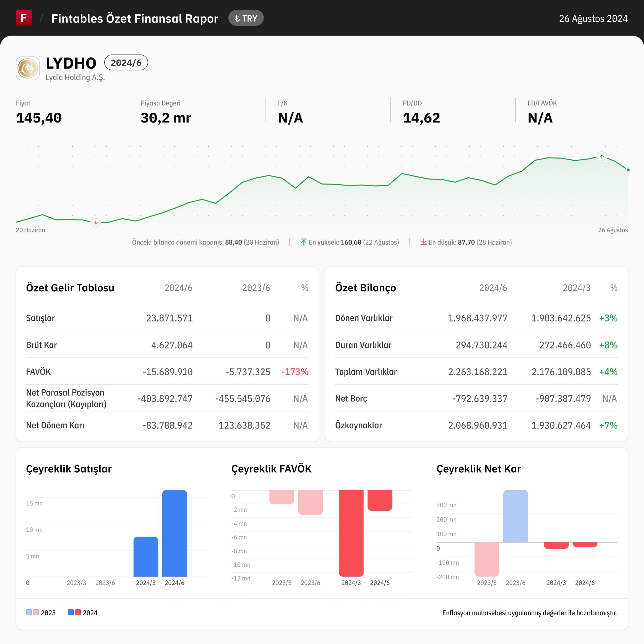The height and width of the screenshot is (644, 644).
Task: Click the 2023/6 bar in Çeyreklik Net Kar
Action: [x=516, y=516]
